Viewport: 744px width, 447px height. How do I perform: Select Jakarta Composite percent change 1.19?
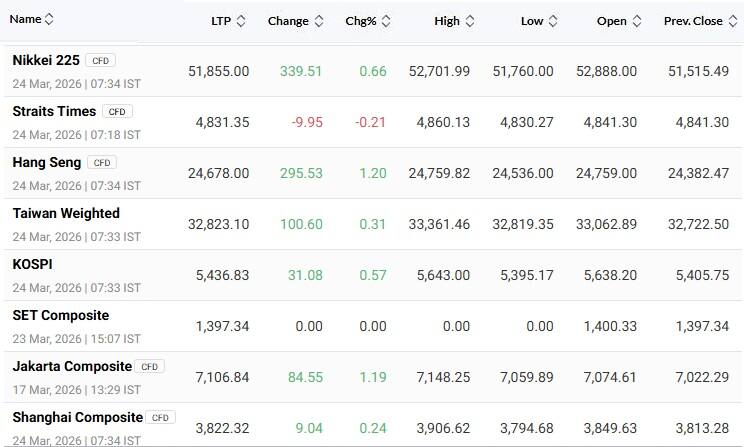pos(373,377)
